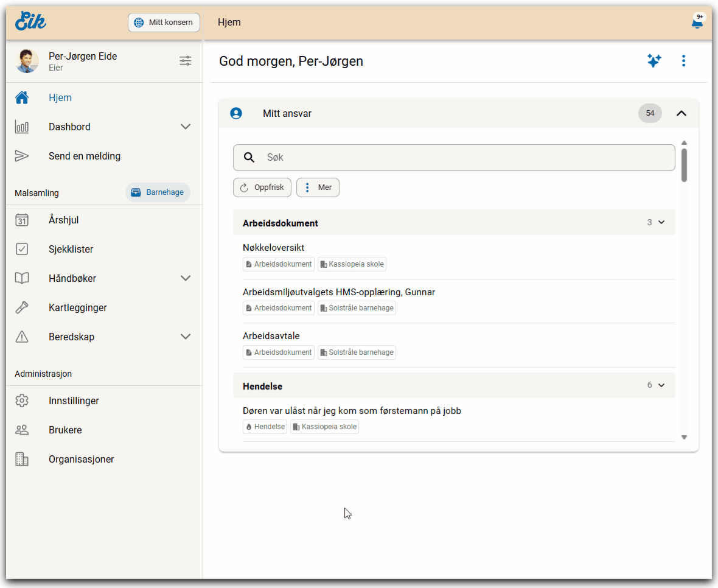Image resolution: width=718 pixels, height=588 pixels.
Task: Click the Eik logo
Action: [30, 21]
